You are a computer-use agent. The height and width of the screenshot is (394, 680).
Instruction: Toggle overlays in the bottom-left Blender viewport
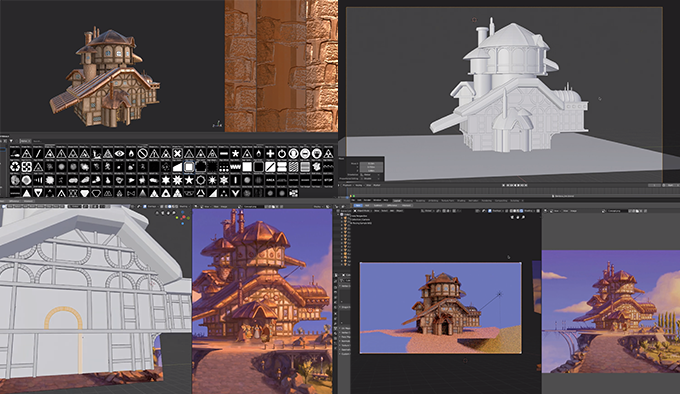(145, 206)
